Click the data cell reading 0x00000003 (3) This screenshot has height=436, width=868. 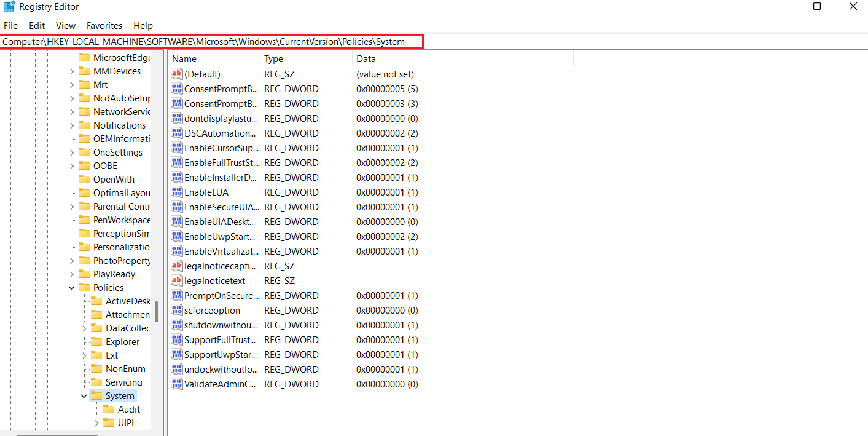387,103
